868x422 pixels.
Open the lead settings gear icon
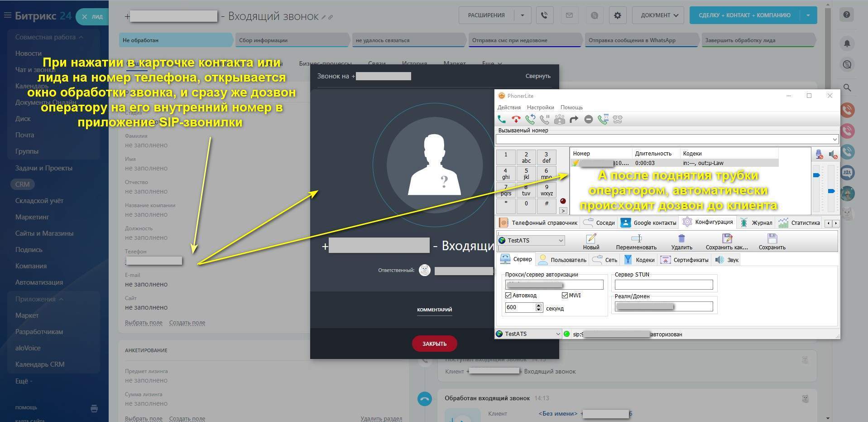pyautogui.click(x=617, y=15)
